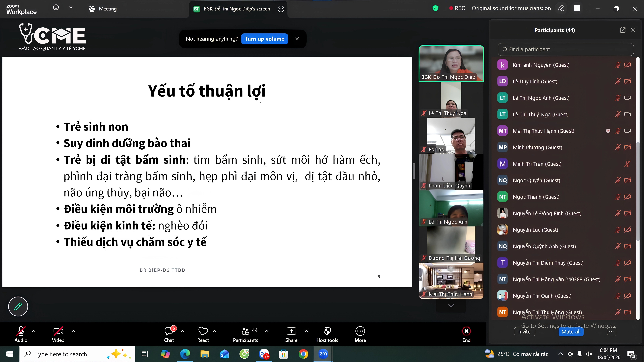Dismiss the Not hearing anything notification
Viewport: 644px width, 362px height.
coord(297,39)
